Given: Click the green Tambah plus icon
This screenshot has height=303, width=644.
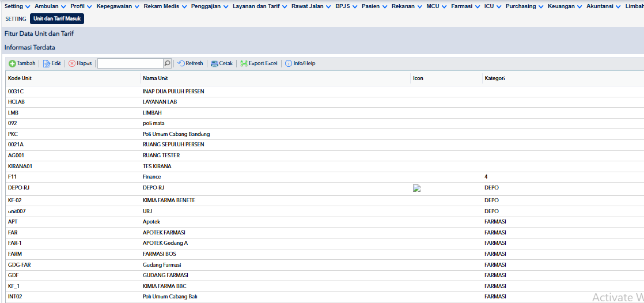Looking at the screenshot, I should click(12, 63).
